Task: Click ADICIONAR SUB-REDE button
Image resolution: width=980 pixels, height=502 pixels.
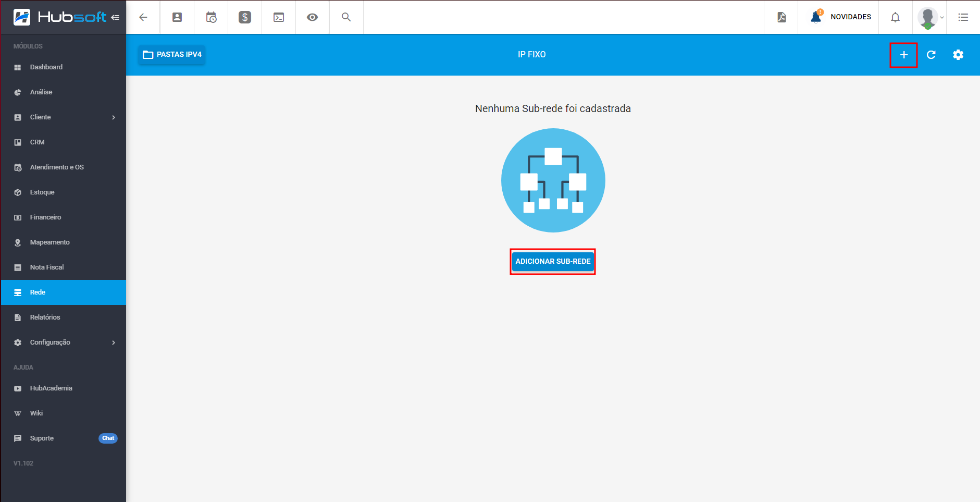Action: pos(553,261)
